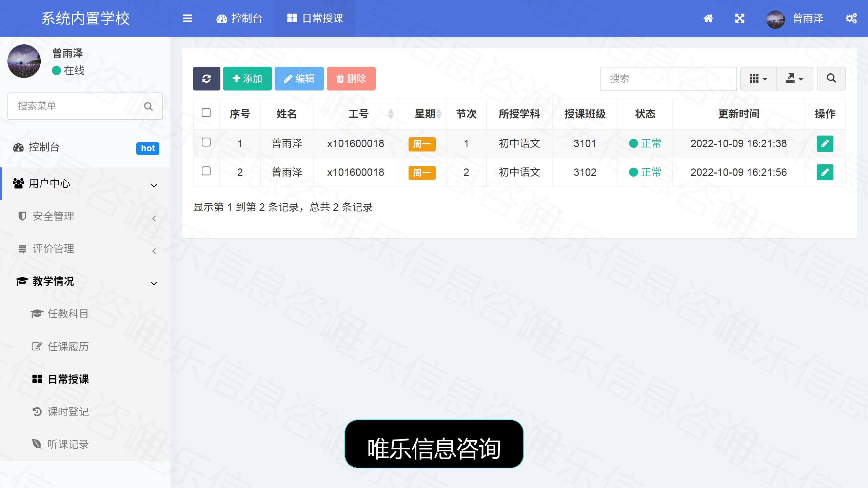Click large profile avatar in sidebar
868x488 pixels.
[24, 61]
